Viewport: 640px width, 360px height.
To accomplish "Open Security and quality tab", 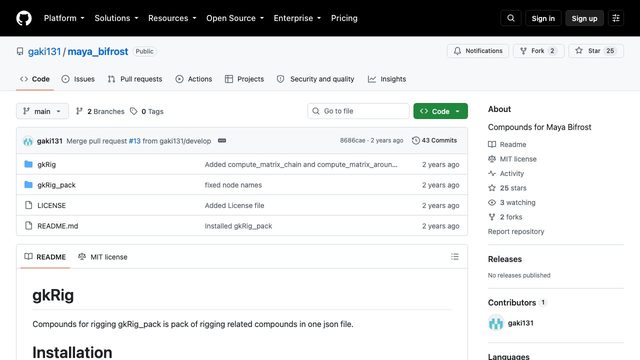I will [316, 79].
